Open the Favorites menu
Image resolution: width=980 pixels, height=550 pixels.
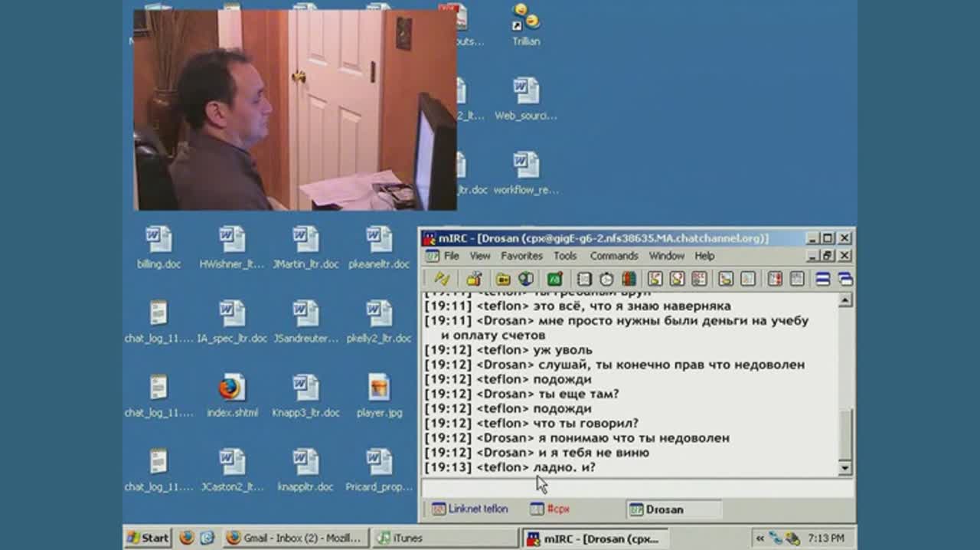521,256
